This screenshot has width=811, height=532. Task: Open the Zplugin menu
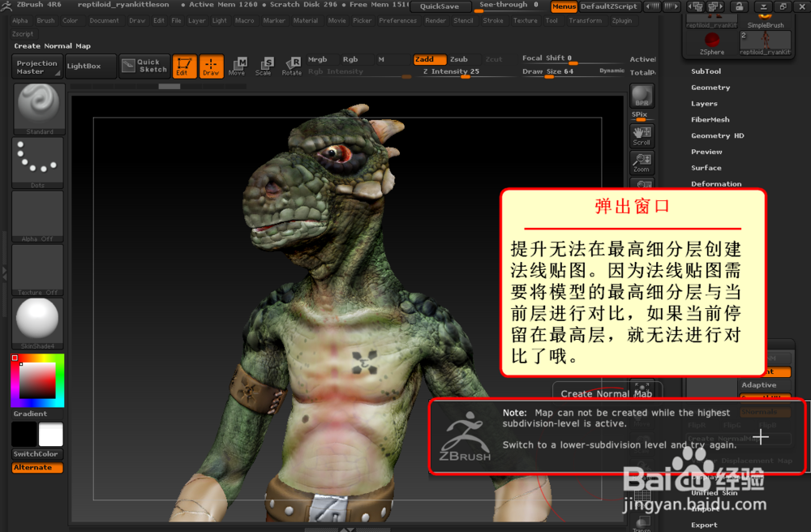[x=622, y=21]
